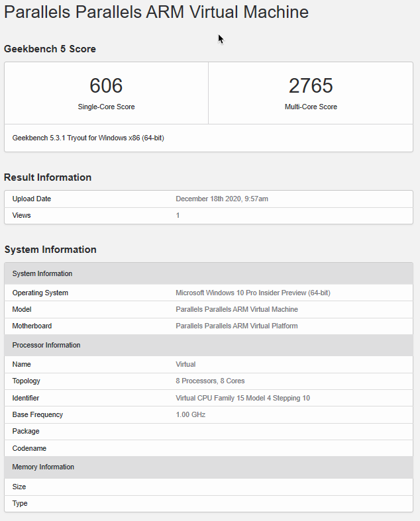This screenshot has height=521, width=420.
Task: Click the Multi-Core Score label
Action: pyautogui.click(x=311, y=107)
